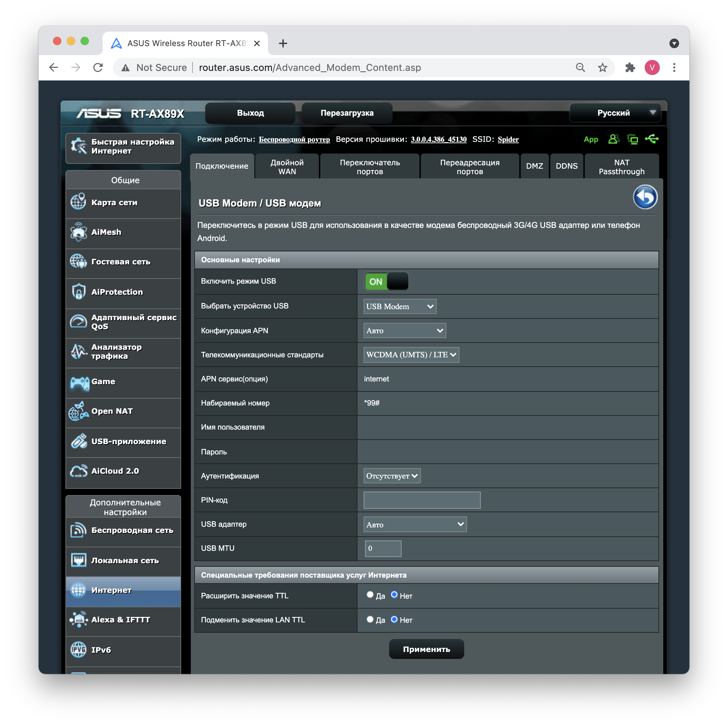728x725 pixels.
Task: Select Нет for Подменить значение LAN TTL
Action: [x=394, y=619]
